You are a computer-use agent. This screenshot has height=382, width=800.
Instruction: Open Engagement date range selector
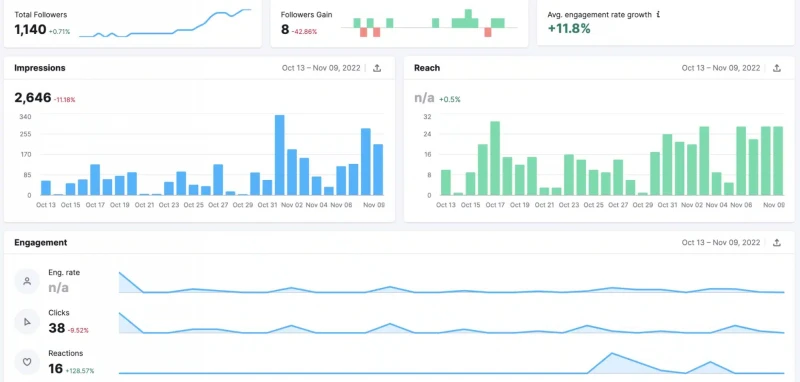point(721,243)
